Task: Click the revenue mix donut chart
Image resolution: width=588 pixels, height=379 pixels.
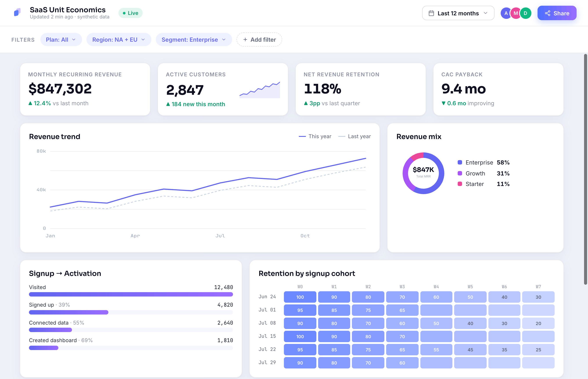Action: 423,173
